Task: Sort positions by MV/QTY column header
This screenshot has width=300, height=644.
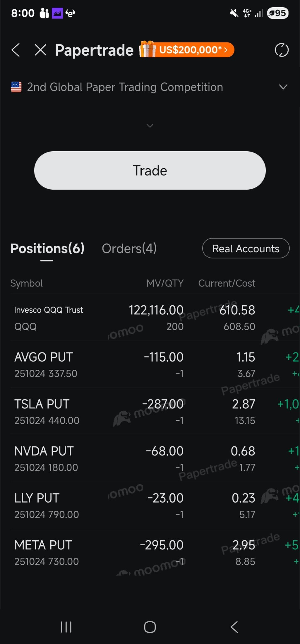Action: 165,283
